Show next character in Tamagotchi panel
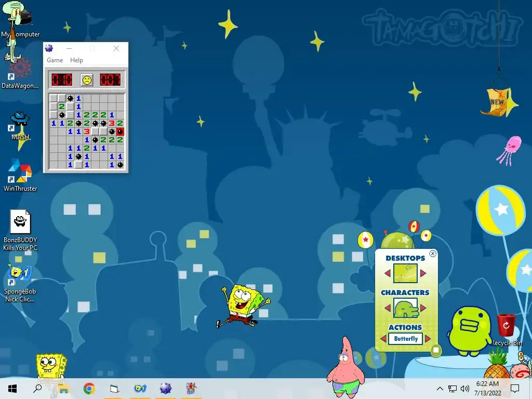 point(423,308)
